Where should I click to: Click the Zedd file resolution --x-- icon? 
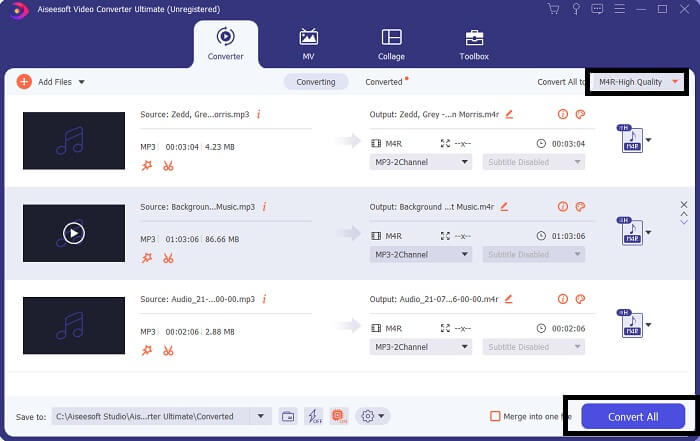coord(446,143)
